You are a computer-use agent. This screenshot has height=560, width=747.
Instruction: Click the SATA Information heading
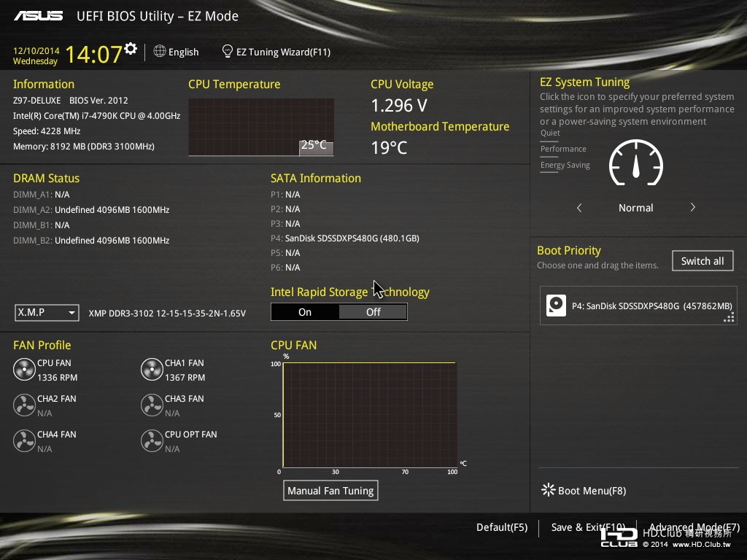[x=316, y=178]
